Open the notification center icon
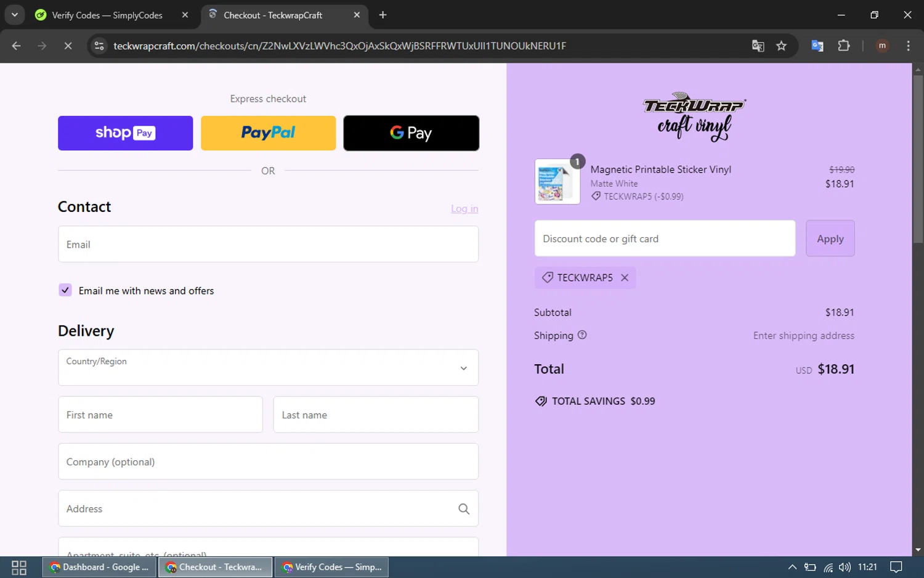The height and width of the screenshot is (578, 924). (x=896, y=567)
